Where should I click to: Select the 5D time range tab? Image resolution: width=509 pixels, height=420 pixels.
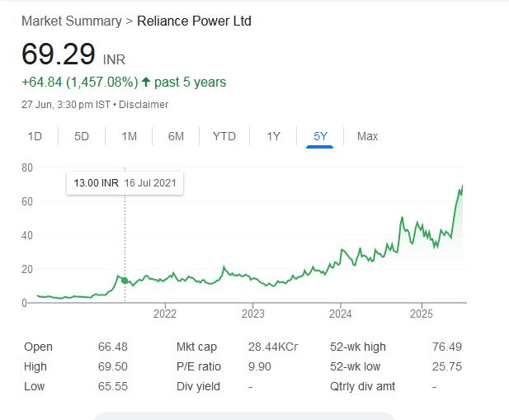pos(82,136)
